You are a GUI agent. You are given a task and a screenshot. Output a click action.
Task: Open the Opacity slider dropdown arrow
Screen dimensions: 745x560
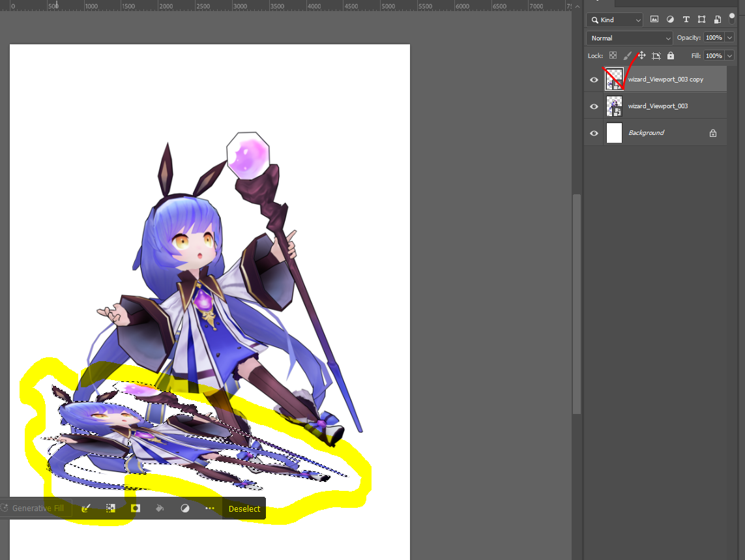[730, 38]
